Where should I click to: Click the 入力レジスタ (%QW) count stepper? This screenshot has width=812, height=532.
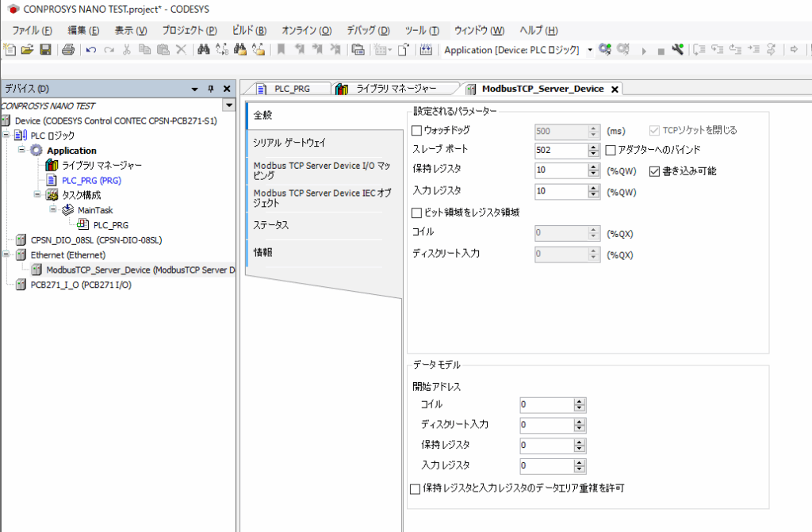pos(594,191)
